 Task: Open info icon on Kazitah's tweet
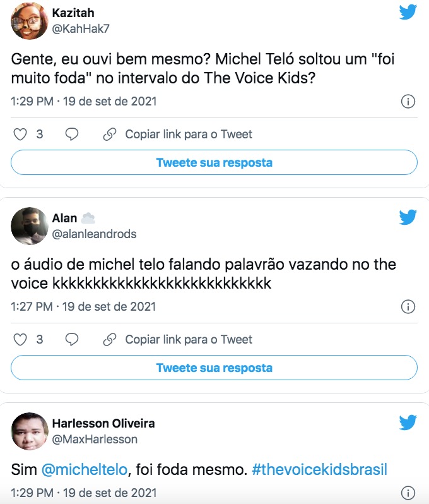[408, 102]
